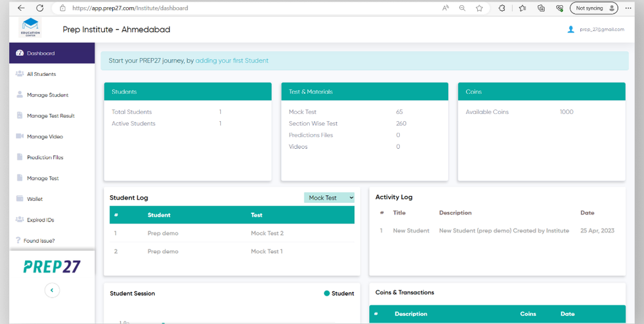The height and width of the screenshot is (324, 644).
Task: Click the Manage Test file icon
Action: point(19,178)
